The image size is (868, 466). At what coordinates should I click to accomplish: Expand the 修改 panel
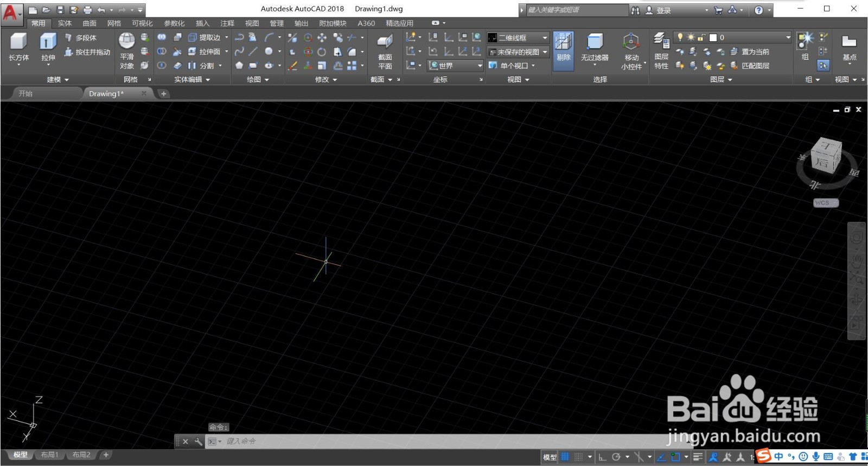326,80
